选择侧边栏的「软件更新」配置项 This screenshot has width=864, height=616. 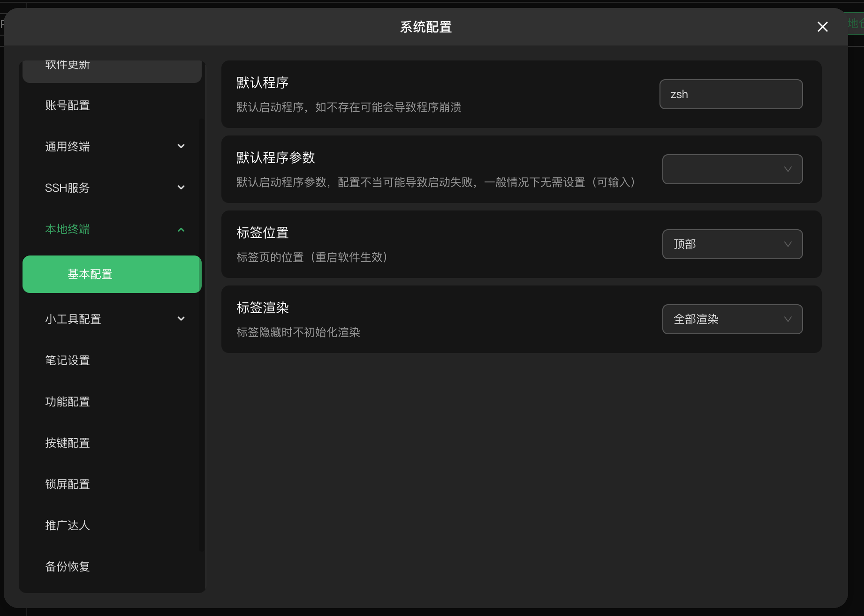68,66
